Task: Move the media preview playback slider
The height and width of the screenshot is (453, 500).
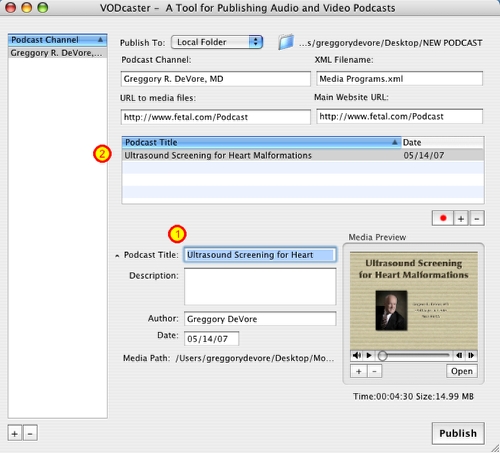Action: [383, 356]
